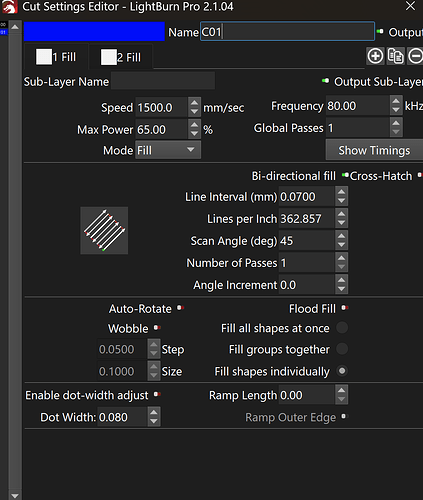423x500 pixels.
Task: Click the Ramp Length field 0.00
Action: (306, 395)
